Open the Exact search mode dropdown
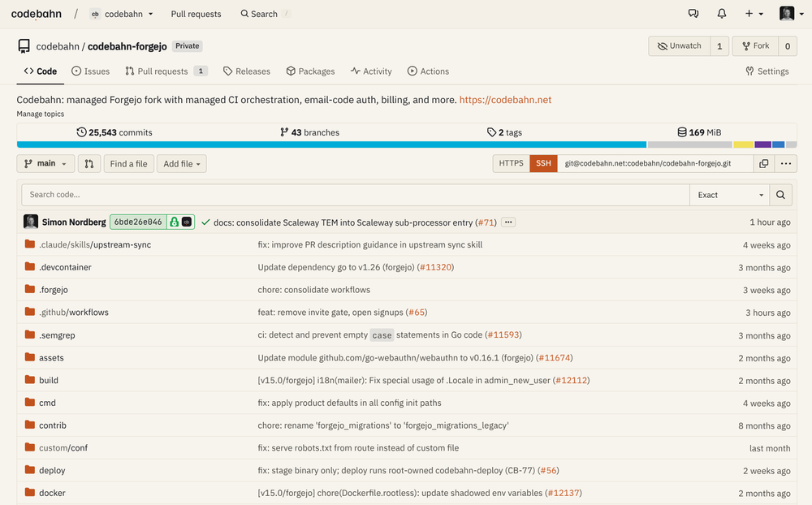This screenshot has height=505, width=812. (730, 195)
